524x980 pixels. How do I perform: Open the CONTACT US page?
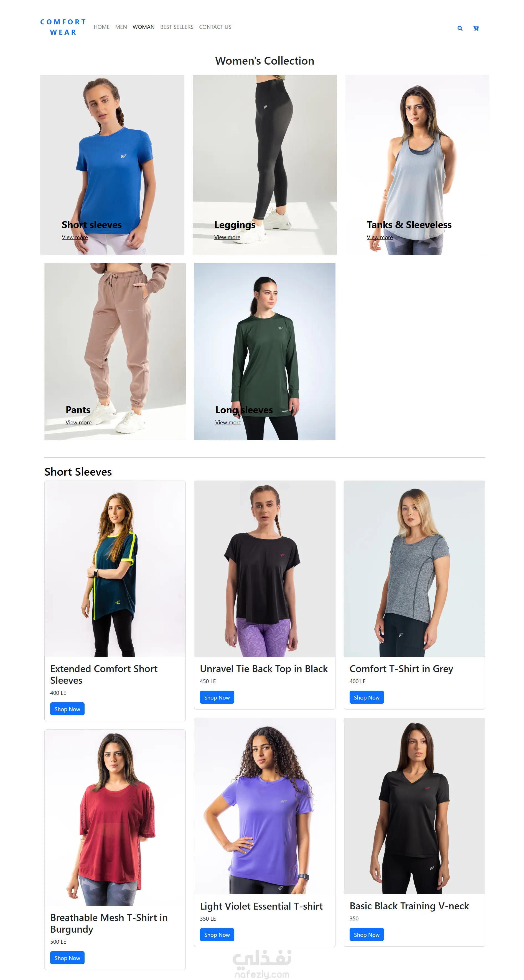coord(215,27)
